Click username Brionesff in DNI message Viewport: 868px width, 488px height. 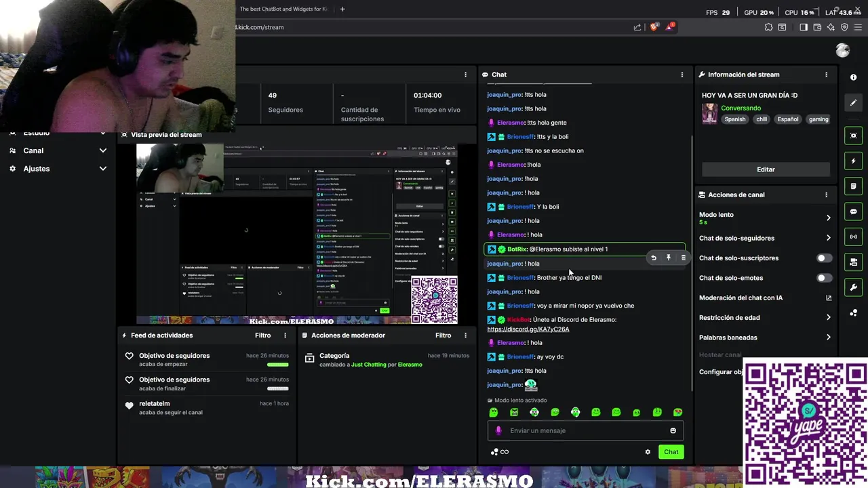pos(521,278)
